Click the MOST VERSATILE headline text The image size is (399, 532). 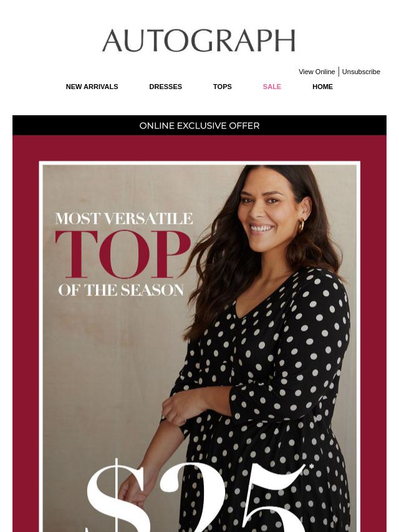click(x=123, y=219)
